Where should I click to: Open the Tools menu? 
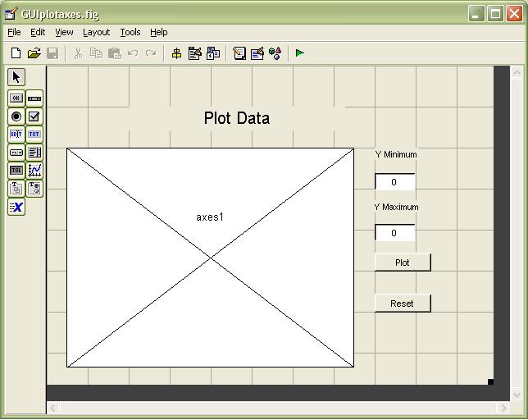coord(130,32)
